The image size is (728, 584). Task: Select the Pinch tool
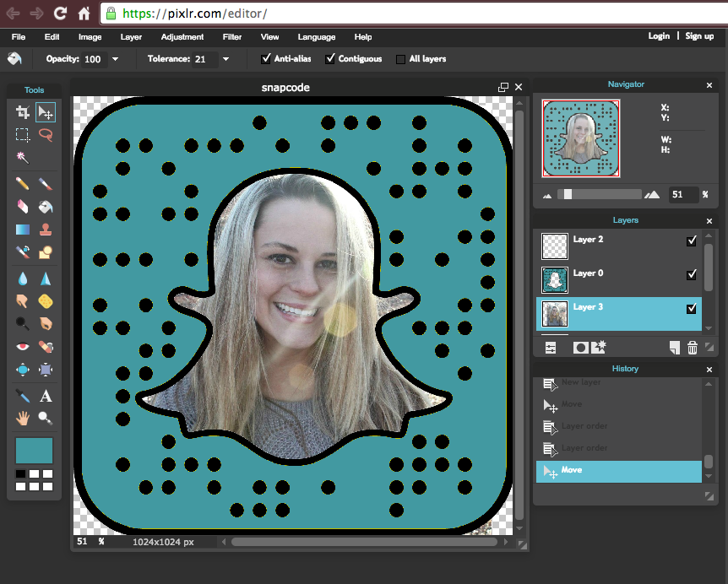46,370
